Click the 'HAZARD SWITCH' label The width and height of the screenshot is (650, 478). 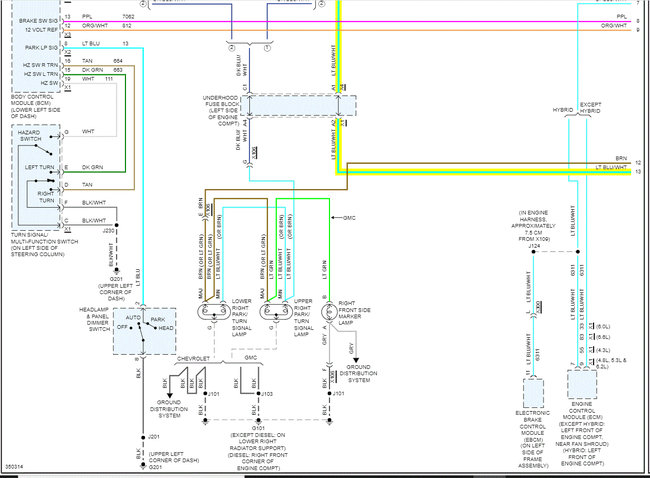point(29,136)
